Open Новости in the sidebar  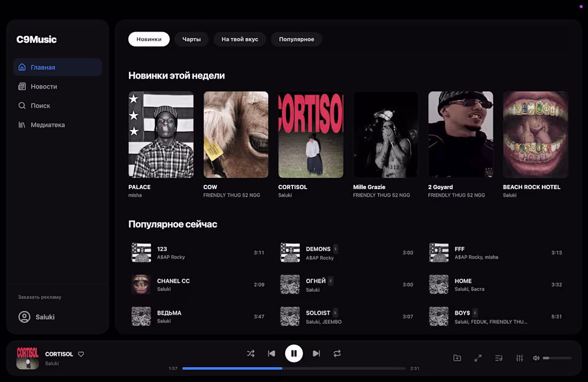point(57,86)
